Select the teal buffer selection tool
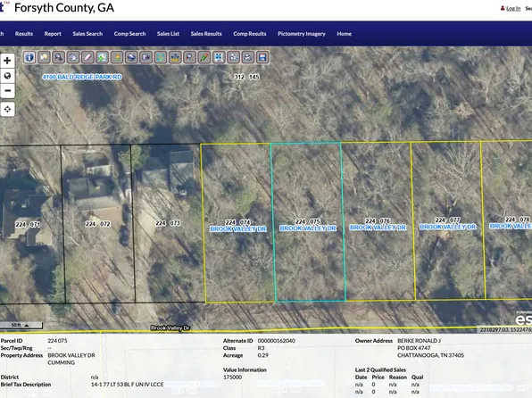This screenshot has width=532, height=398. tap(161, 57)
